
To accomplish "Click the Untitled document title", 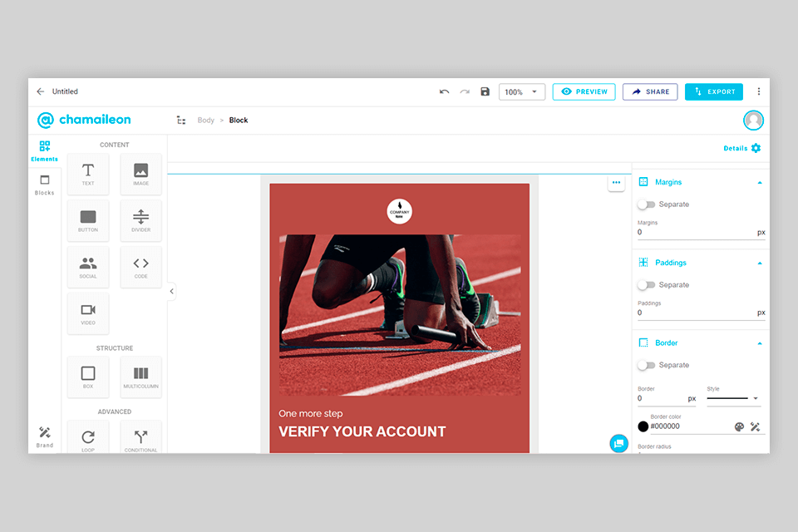I will pyautogui.click(x=65, y=91).
